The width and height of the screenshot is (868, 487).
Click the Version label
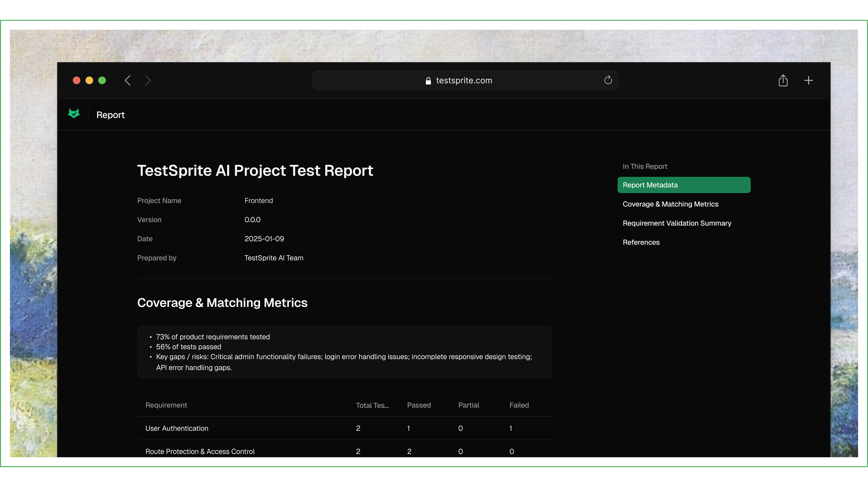149,219
